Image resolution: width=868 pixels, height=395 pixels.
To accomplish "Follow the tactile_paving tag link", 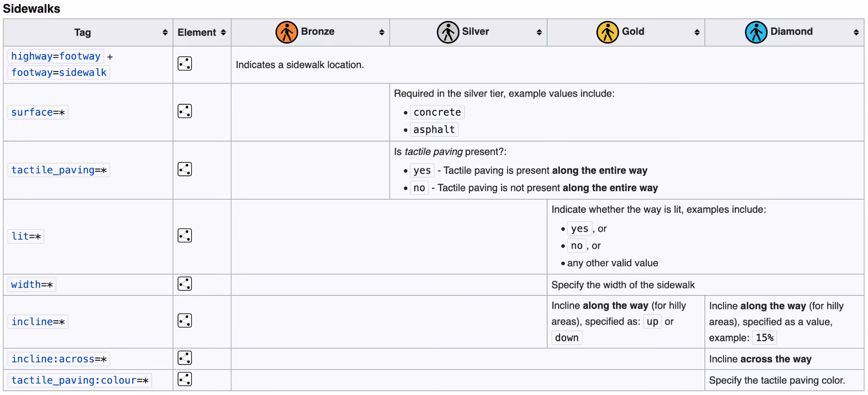I will click(x=53, y=170).
